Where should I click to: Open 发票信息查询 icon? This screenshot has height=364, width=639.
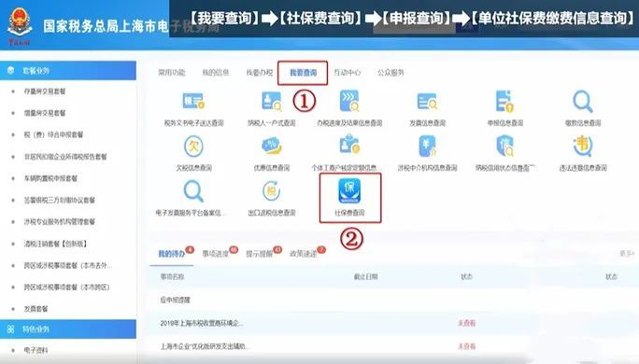[427, 101]
